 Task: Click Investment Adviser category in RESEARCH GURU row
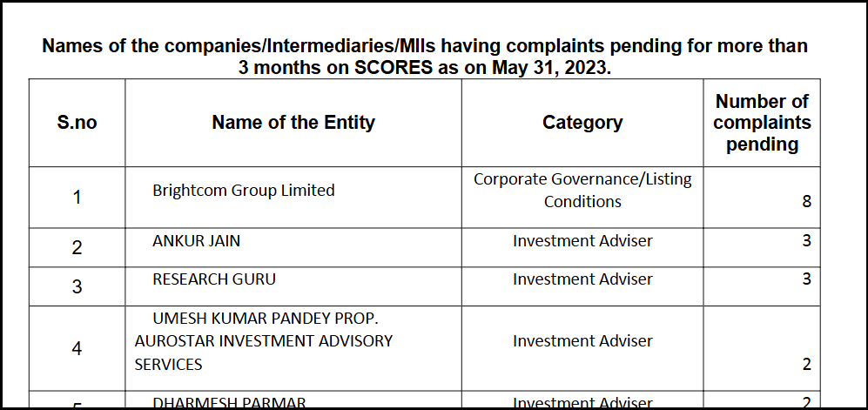point(582,279)
